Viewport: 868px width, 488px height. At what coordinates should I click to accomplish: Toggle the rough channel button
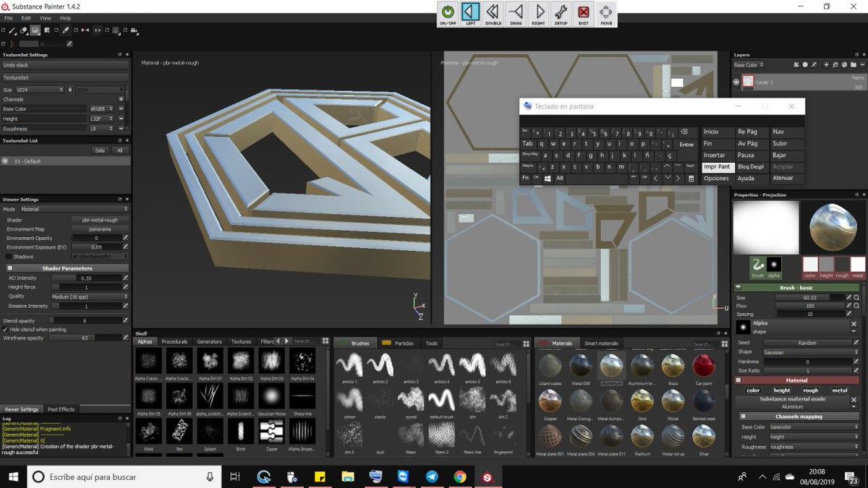[x=810, y=390]
